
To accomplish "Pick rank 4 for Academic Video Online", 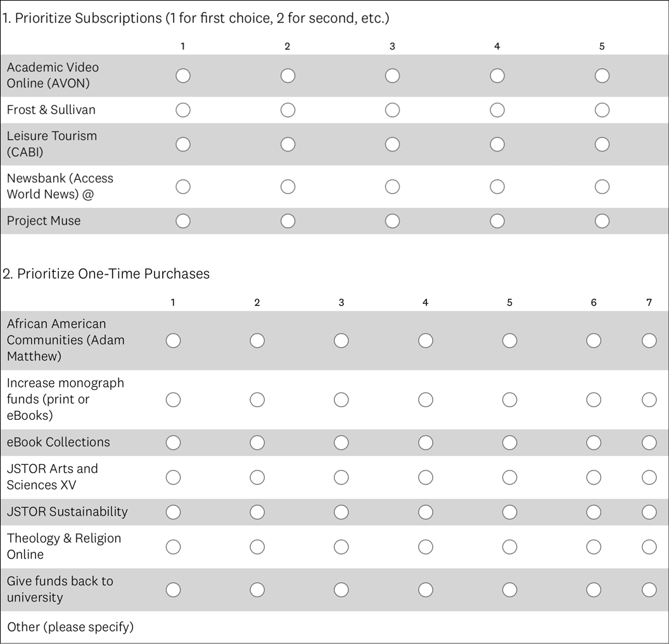I will 497,76.
